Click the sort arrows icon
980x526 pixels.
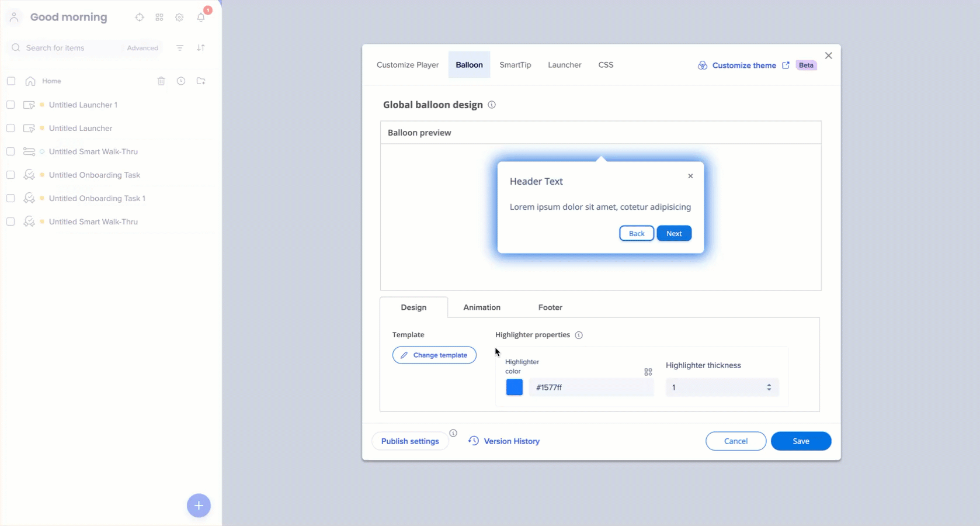click(201, 48)
